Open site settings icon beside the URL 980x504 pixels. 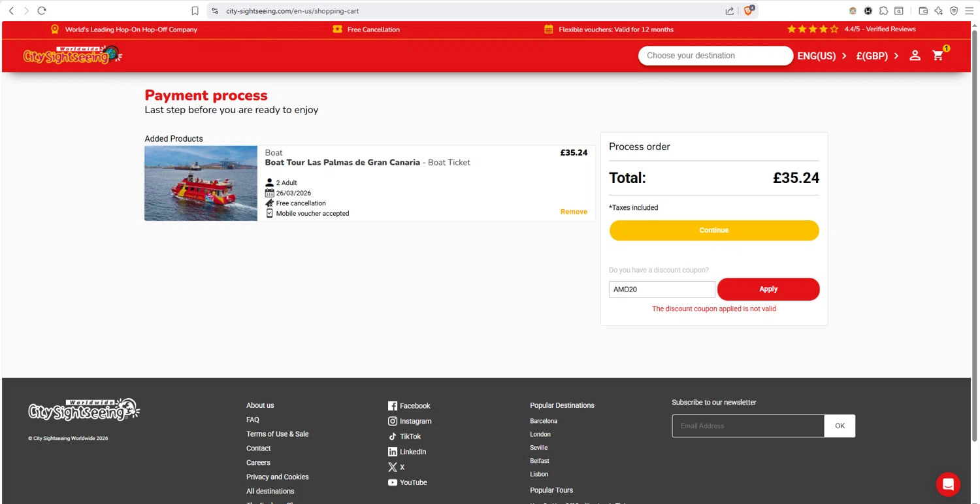pyautogui.click(x=215, y=10)
